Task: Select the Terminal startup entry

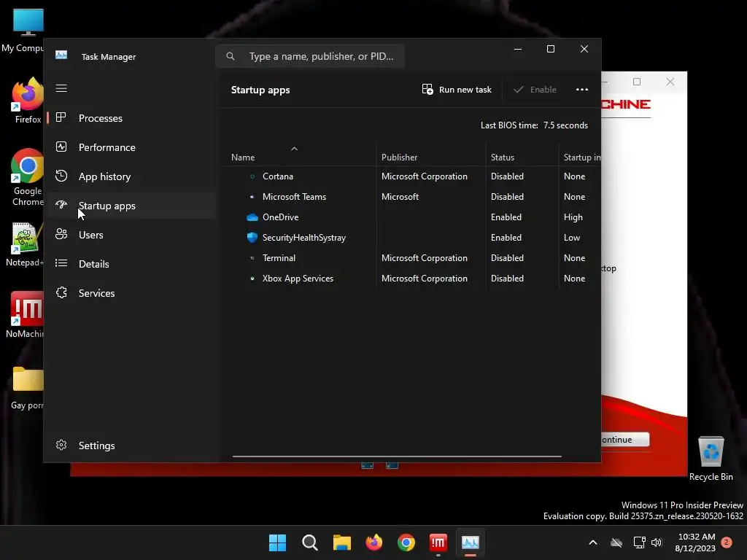Action: pos(411,258)
